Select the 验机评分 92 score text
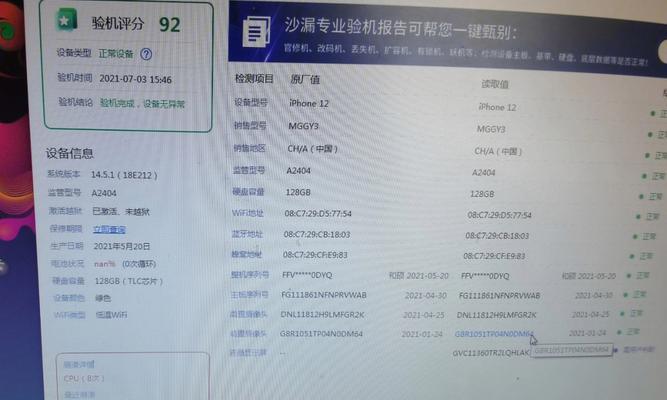 point(136,24)
